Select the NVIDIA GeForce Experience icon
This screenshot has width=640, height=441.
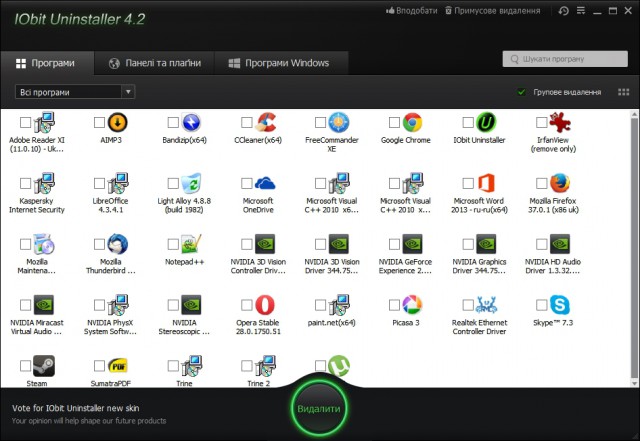[x=413, y=244]
